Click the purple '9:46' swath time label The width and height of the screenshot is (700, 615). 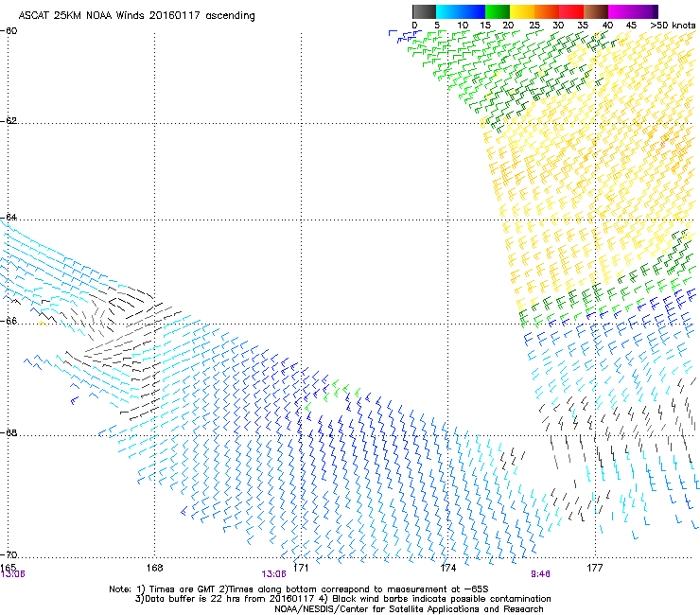540,574
